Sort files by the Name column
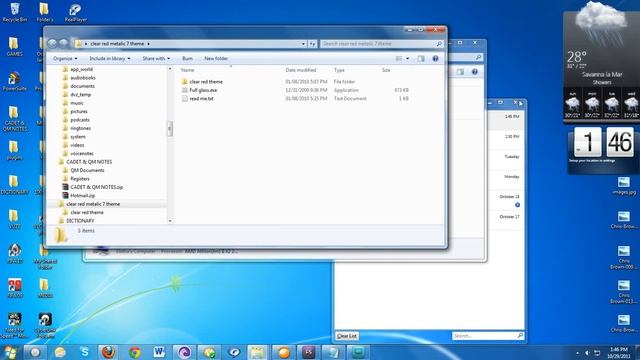Image resolution: width=640 pixels, height=360 pixels. click(188, 70)
